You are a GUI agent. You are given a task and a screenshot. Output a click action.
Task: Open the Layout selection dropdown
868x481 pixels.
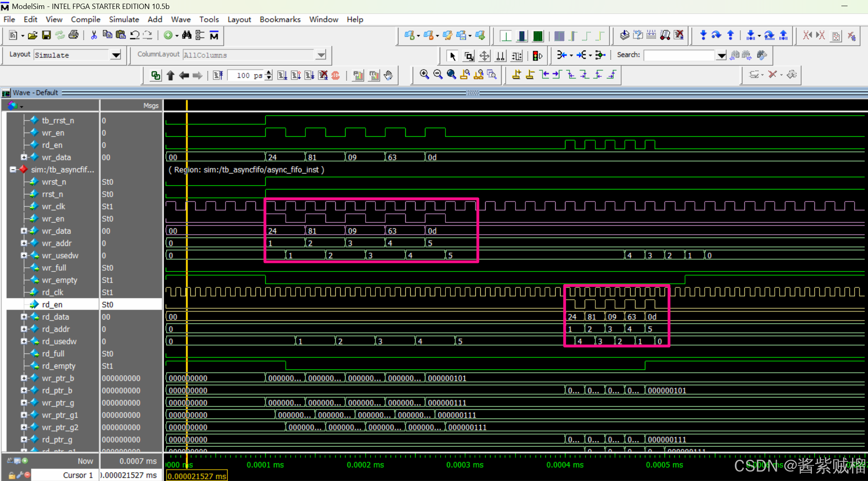[x=116, y=55]
